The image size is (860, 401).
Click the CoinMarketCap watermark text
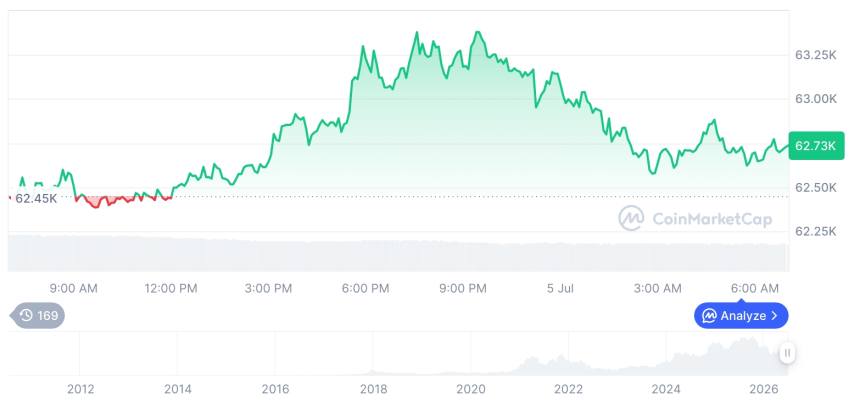(x=712, y=219)
